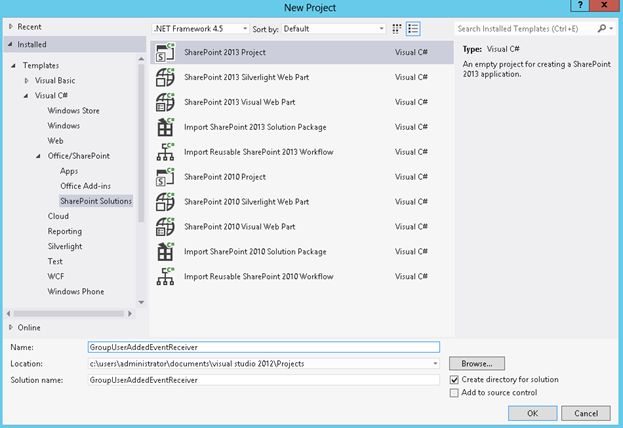Click the Search Installed Templates field
Viewport: 623px width, 428px height.
click(x=525, y=29)
